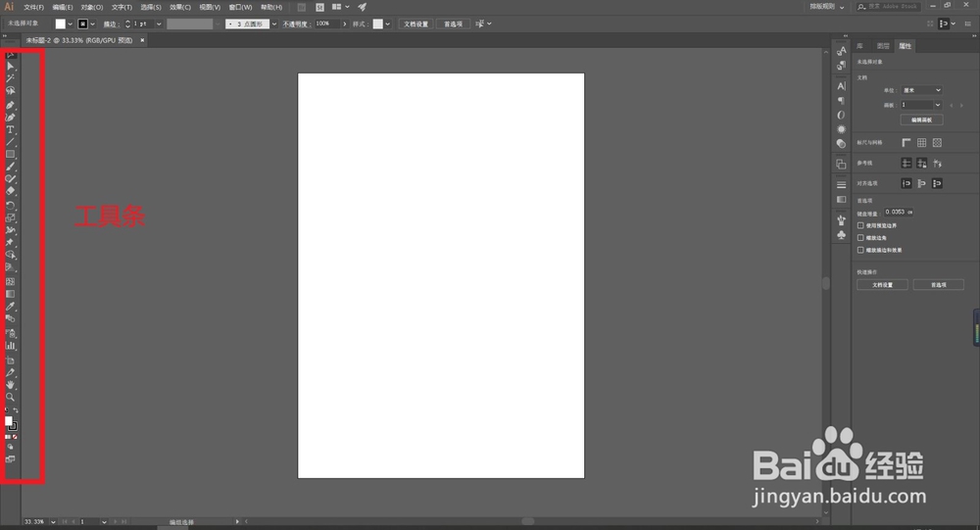Select the Magic Wand tool
This screenshot has height=530, width=980.
(x=11, y=78)
